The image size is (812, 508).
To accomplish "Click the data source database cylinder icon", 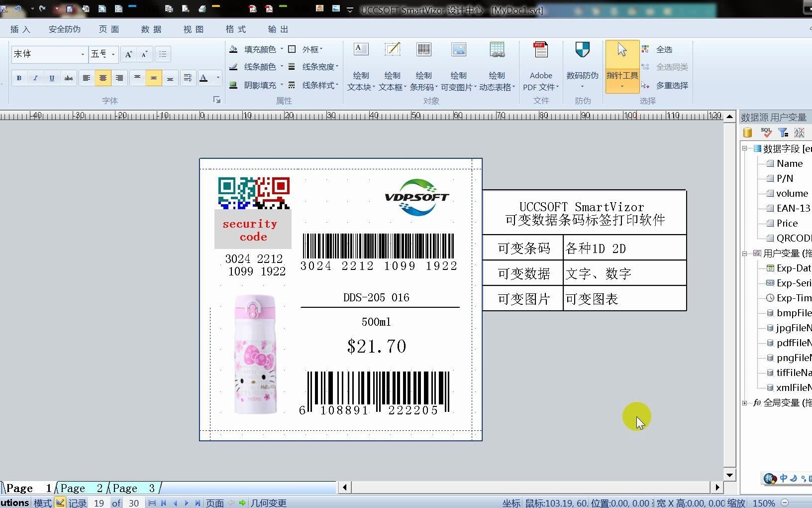I will pyautogui.click(x=747, y=132).
